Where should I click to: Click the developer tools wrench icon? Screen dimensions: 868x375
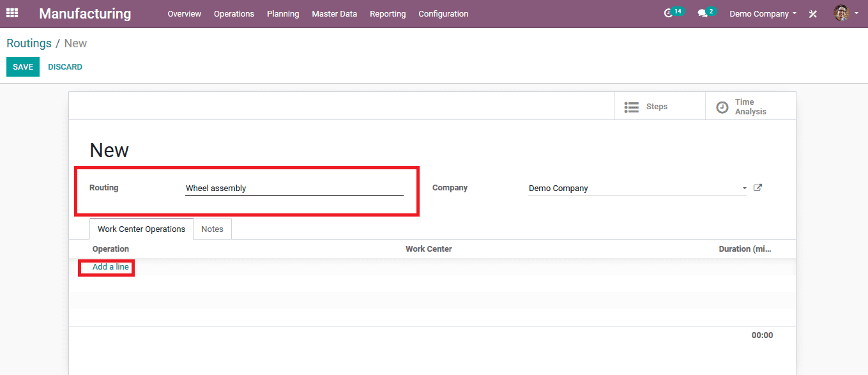pyautogui.click(x=812, y=13)
